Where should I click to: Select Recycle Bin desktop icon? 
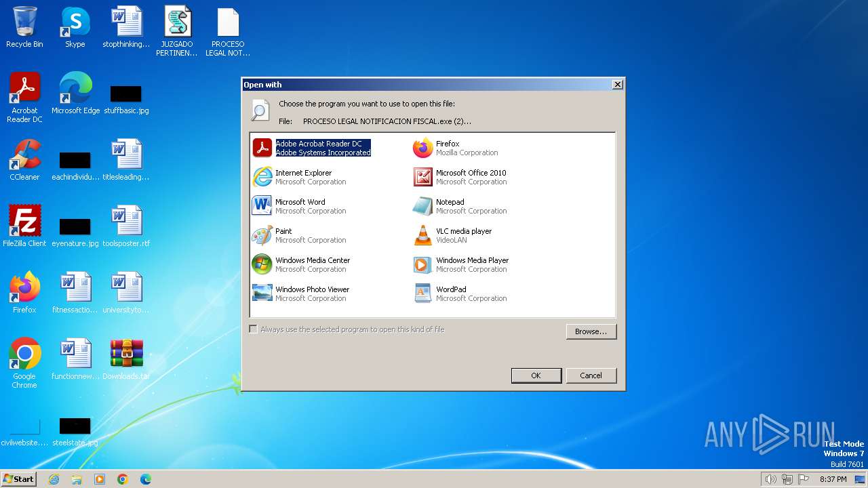(x=24, y=27)
